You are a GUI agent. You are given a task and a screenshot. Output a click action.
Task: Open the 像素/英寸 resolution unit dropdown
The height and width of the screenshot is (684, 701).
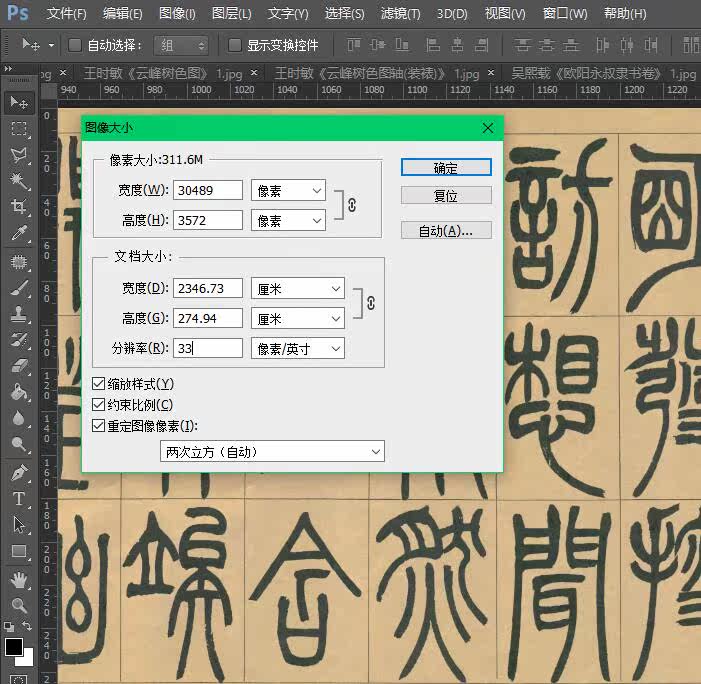[298, 348]
